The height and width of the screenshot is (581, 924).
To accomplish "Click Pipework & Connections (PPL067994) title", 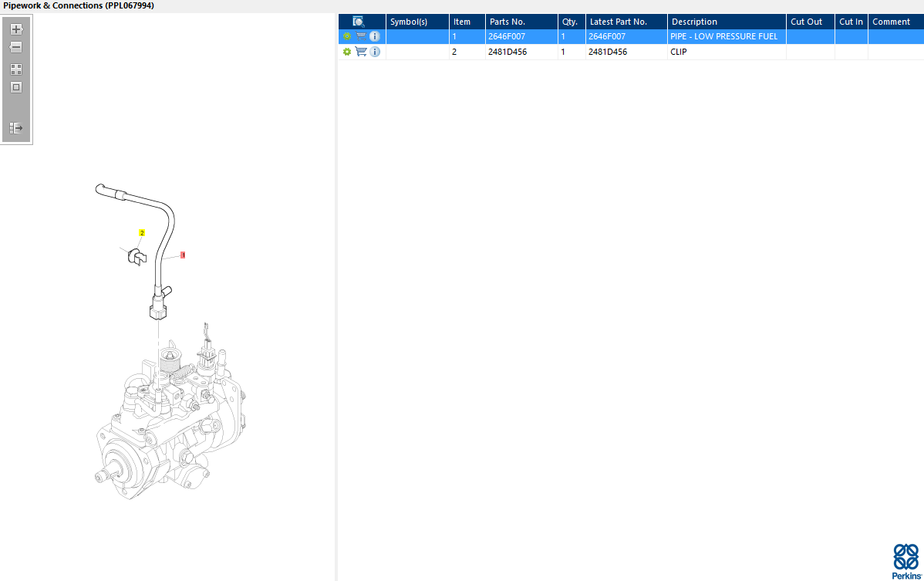I will [79, 6].
